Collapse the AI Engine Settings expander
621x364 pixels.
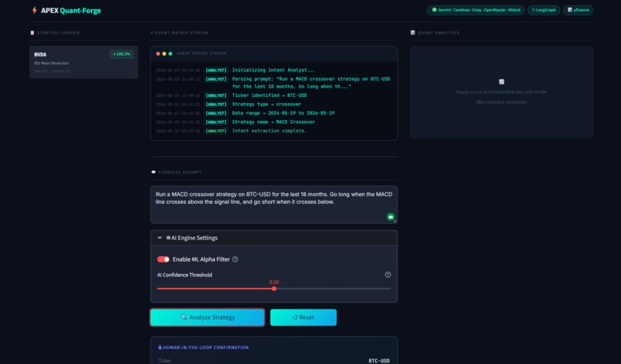[x=274, y=238]
